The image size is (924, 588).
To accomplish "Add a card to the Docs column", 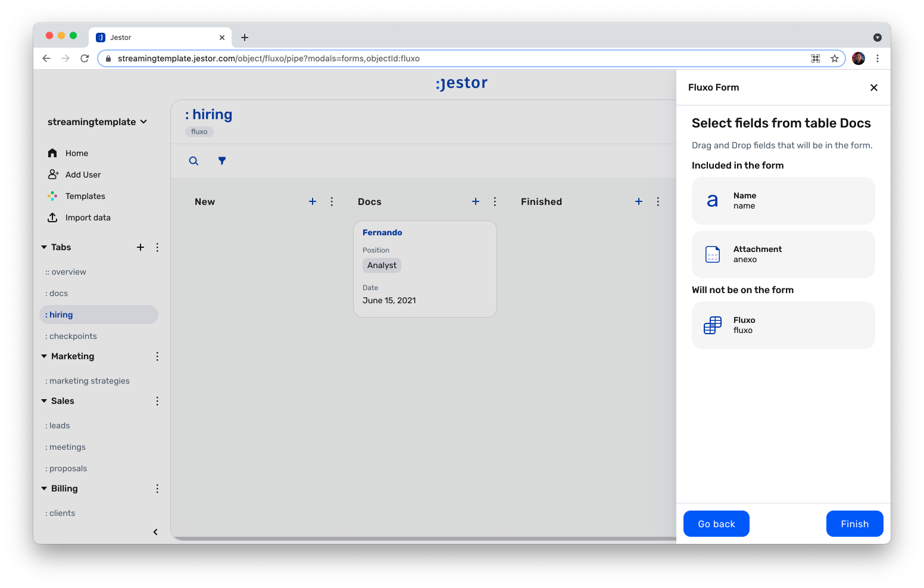I will pyautogui.click(x=476, y=201).
